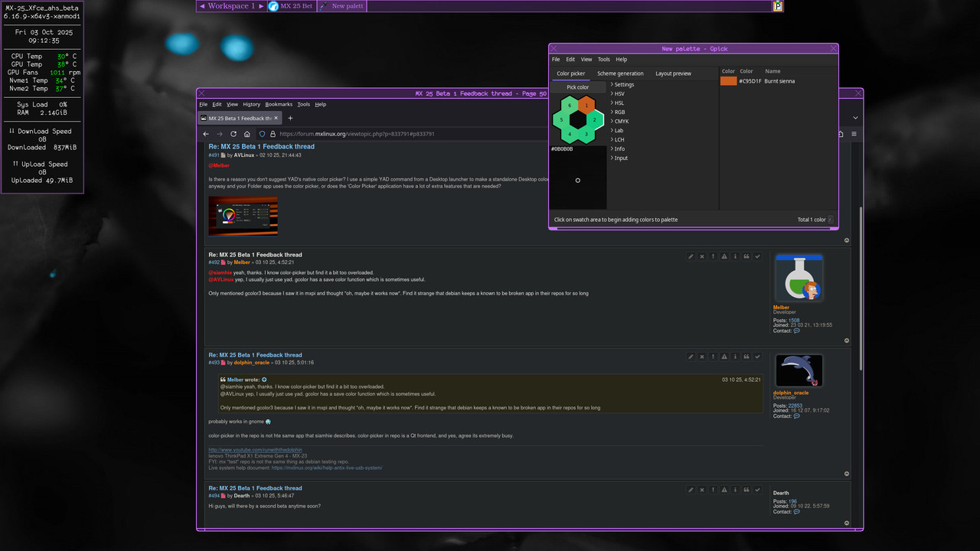The height and width of the screenshot is (551, 980).
Task: Edit post #494 with the pencil icon
Action: click(x=691, y=490)
